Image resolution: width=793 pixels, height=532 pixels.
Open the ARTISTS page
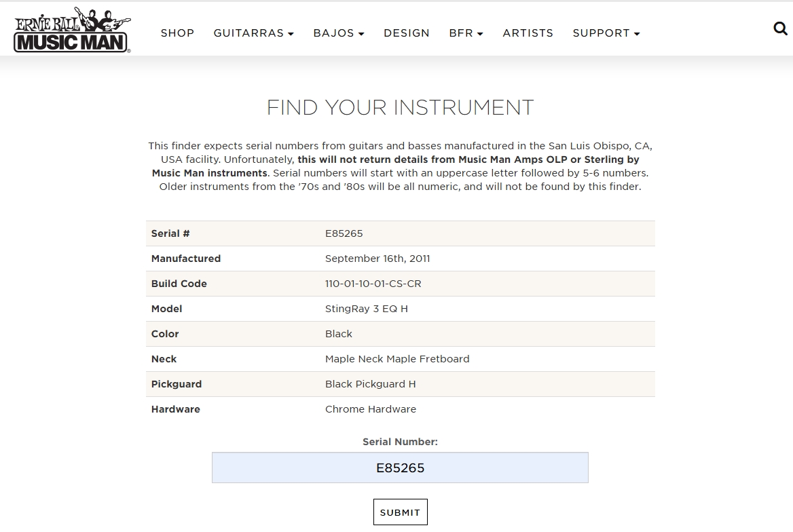pos(528,33)
